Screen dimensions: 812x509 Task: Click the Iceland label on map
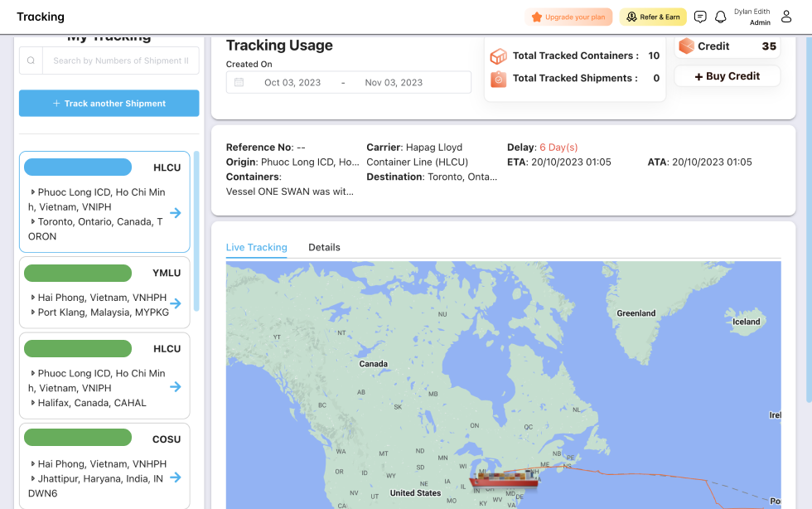tap(747, 322)
